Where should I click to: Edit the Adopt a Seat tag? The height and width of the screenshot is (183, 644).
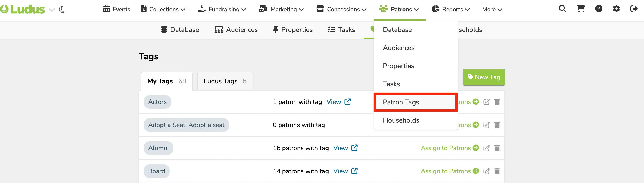(486, 125)
